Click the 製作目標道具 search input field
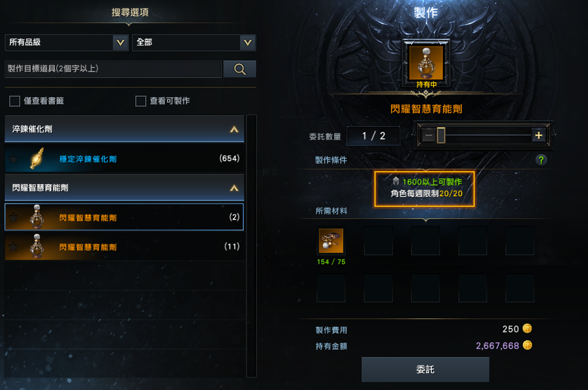 click(113, 69)
